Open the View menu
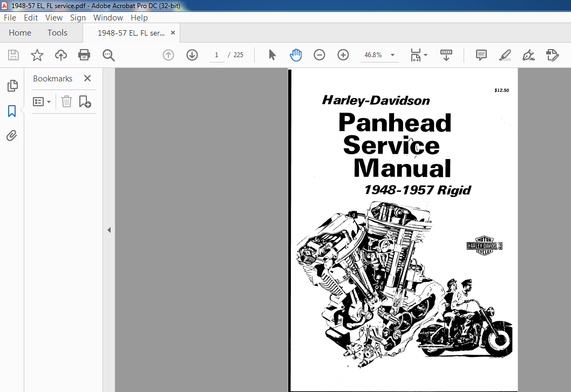 [54, 17]
